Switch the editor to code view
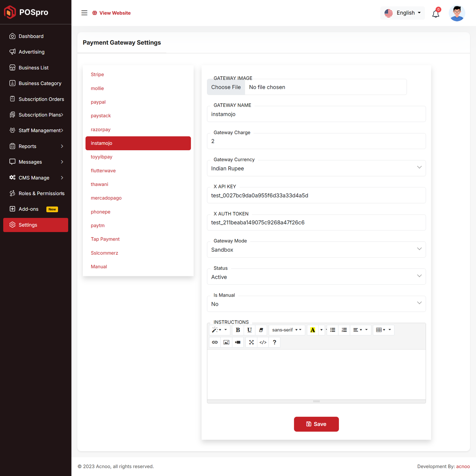Viewport: 476px width, 476px height. 263,342
